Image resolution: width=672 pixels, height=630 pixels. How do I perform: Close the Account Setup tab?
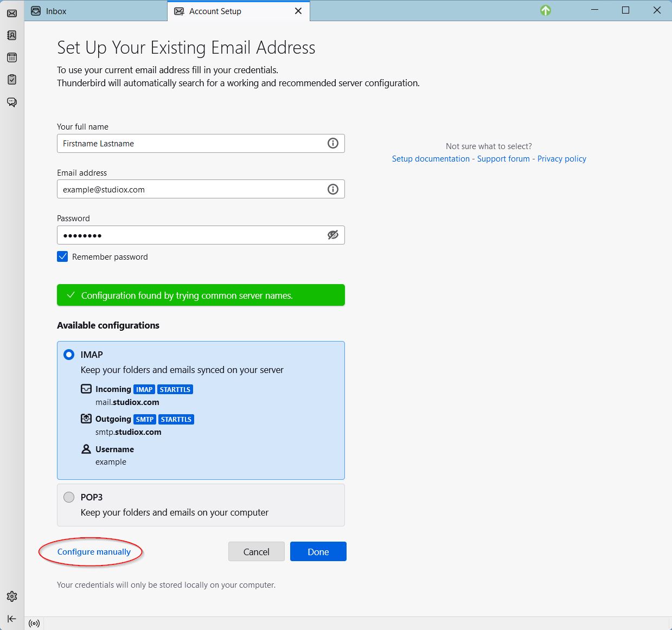tap(298, 11)
